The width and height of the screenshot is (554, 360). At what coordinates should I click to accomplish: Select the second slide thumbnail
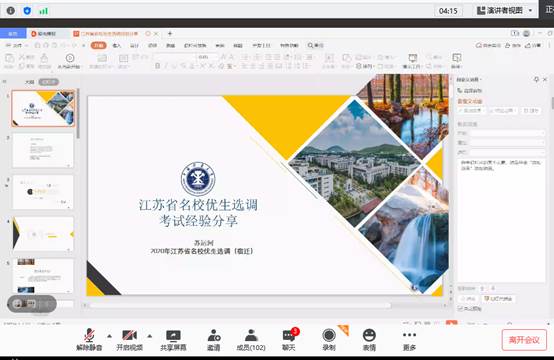click(43, 151)
